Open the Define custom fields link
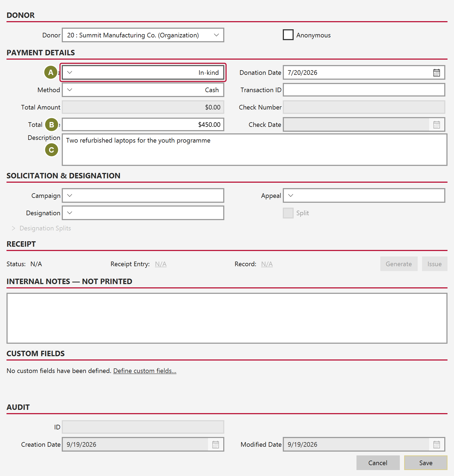This screenshot has width=454, height=476. [x=145, y=371]
